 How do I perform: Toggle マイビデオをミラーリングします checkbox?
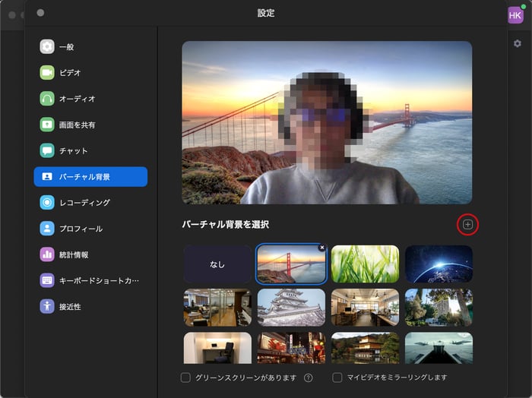(x=337, y=377)
